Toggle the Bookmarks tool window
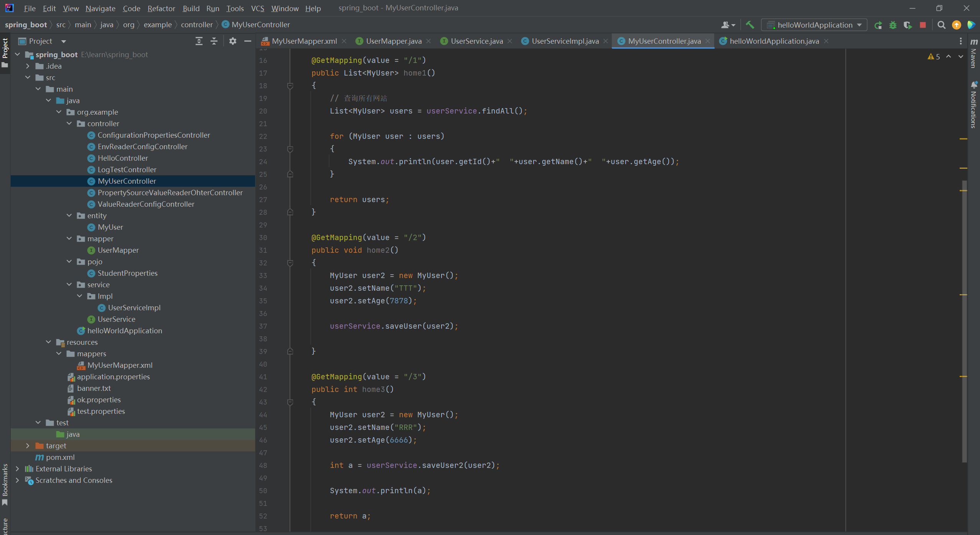980x535 pixels. tap(5, 483)
